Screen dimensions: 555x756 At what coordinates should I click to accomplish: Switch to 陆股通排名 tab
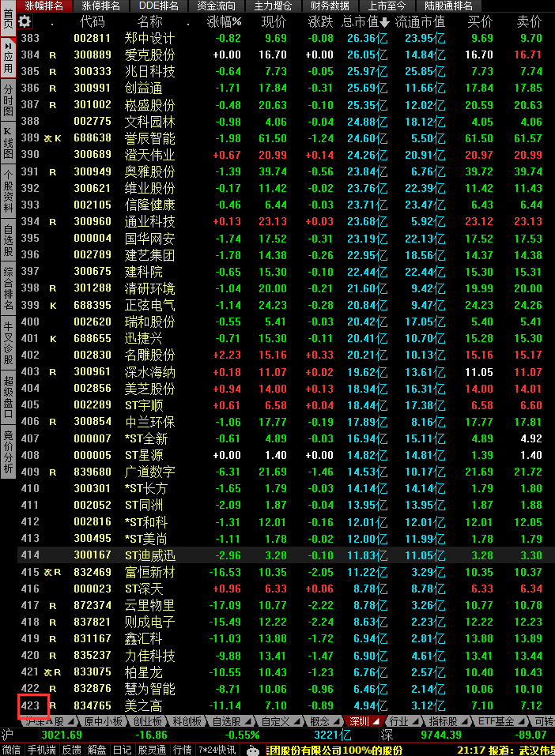(449, 6)
